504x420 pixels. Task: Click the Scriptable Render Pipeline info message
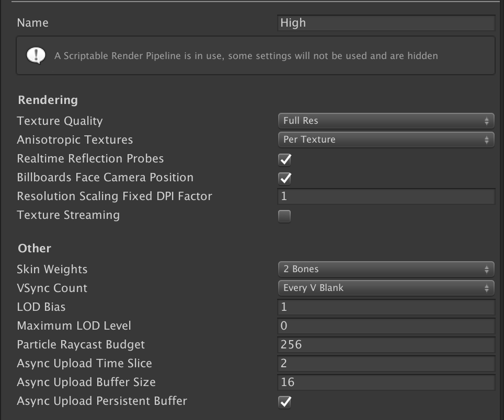coord(246,55)
